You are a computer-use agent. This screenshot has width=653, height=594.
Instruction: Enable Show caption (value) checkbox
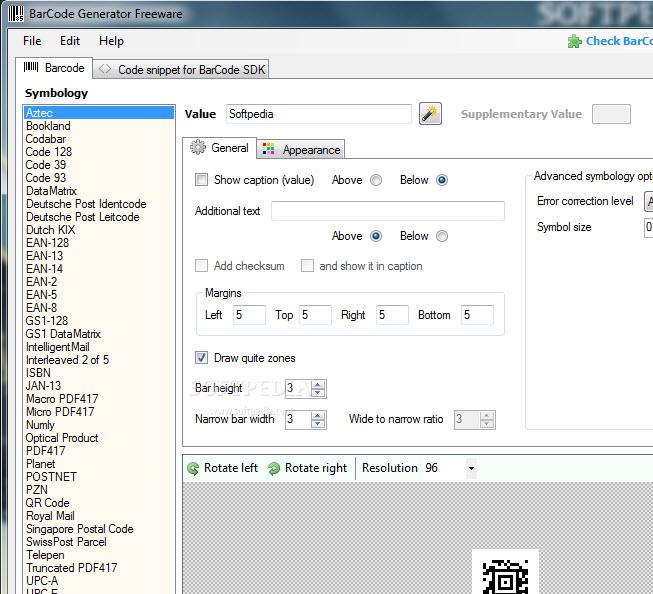coord(202,180)
